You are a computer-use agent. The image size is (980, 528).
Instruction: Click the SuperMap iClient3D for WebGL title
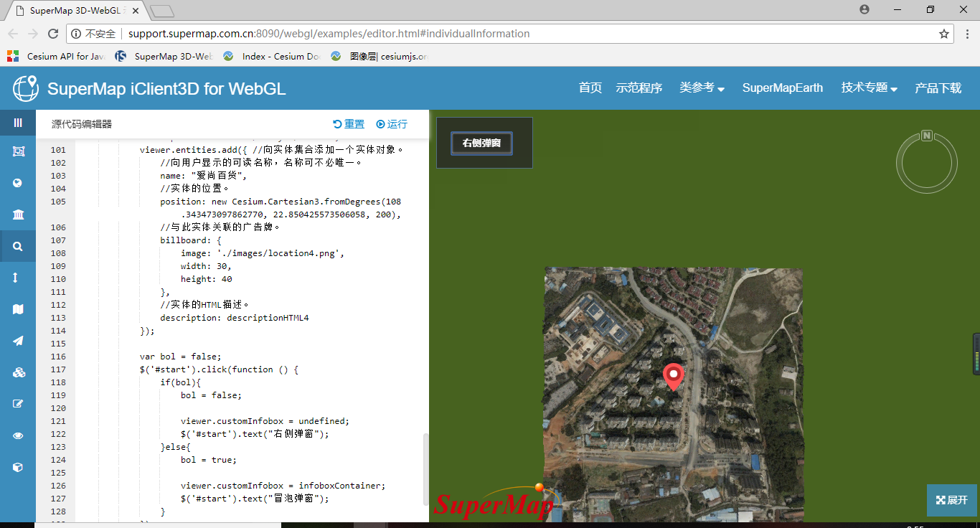tap(166, 88)
